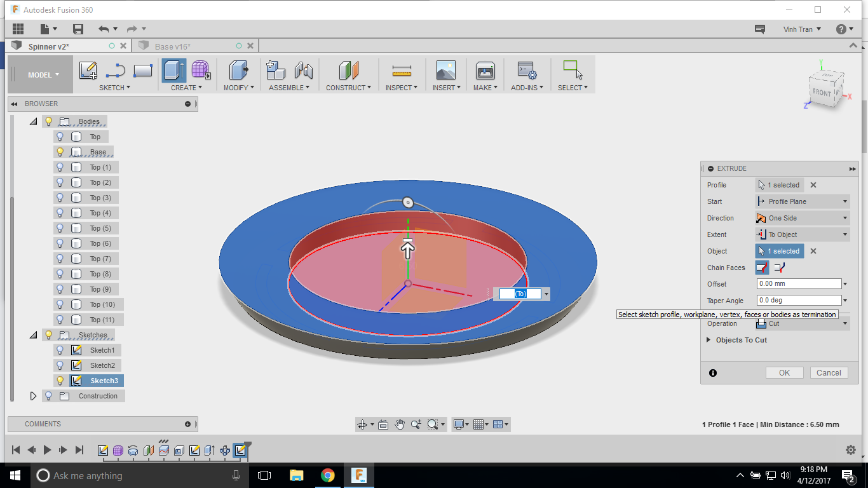Screen dimensions: 868x488
Task: Toggle visibility of Top (11) body
Action: 60,320
